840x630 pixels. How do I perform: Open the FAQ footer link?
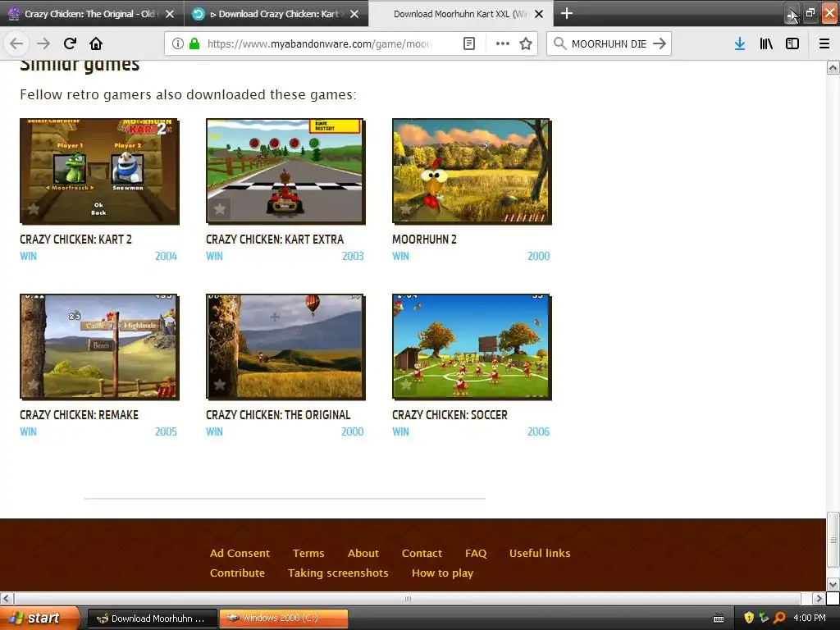click(476, 553)
